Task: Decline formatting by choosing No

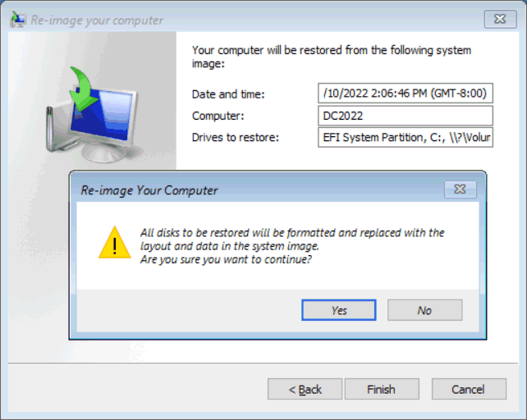Action: (424, 310)
